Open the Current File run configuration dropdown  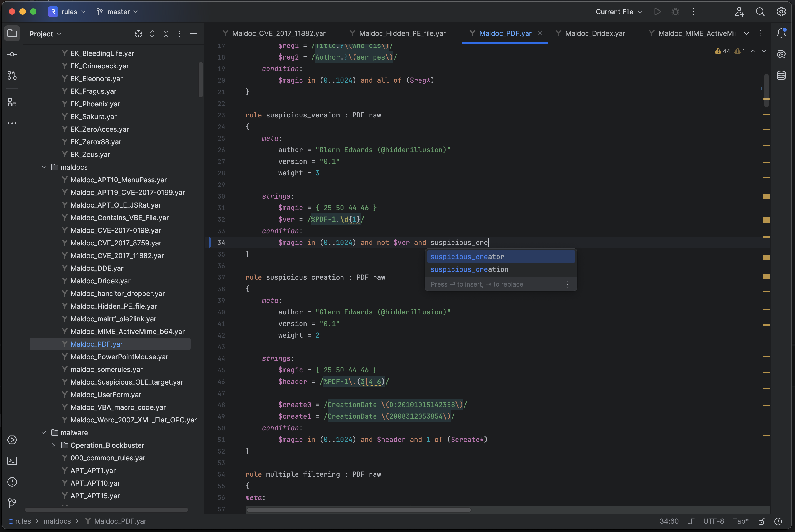618,12
